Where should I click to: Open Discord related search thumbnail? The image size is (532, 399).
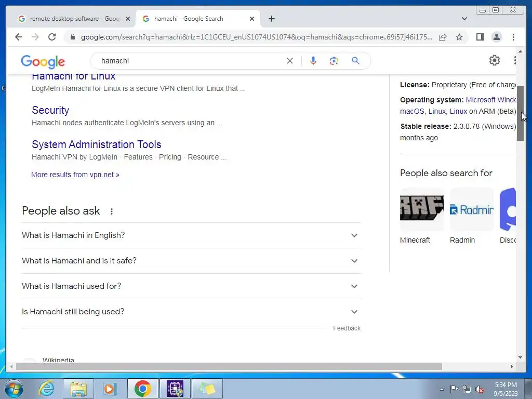(x=508, y=209)
